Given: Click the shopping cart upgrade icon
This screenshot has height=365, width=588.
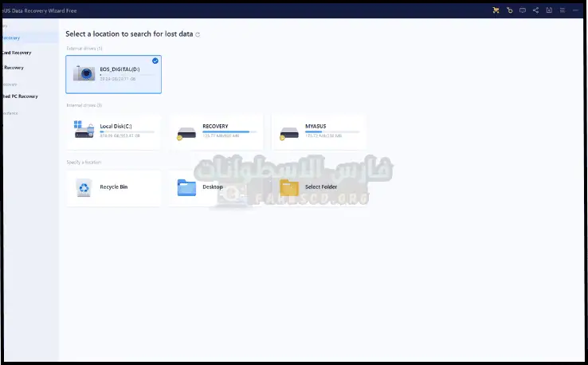Looking at the screenshot, I should tap(496, 10).
